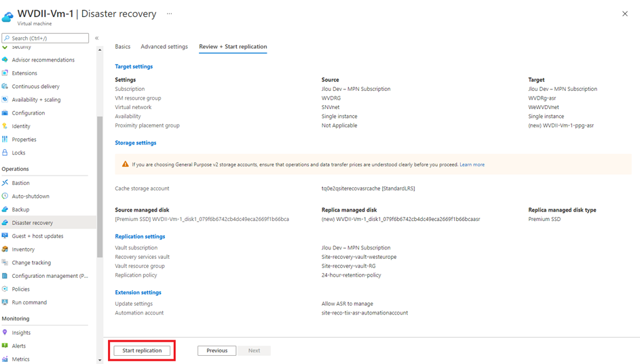Click the Start replication button
The width and height of the screenshot is (640, 364).
[142, 350]
